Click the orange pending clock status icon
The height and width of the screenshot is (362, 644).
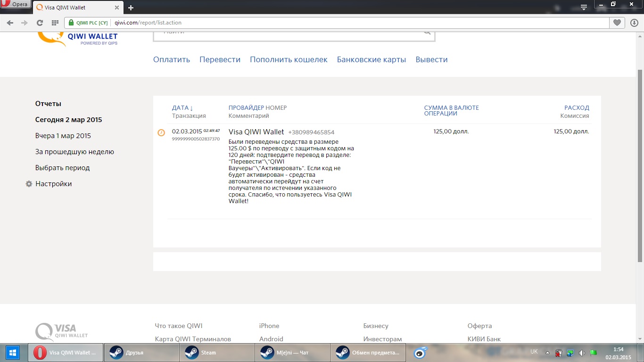(161, 132)
